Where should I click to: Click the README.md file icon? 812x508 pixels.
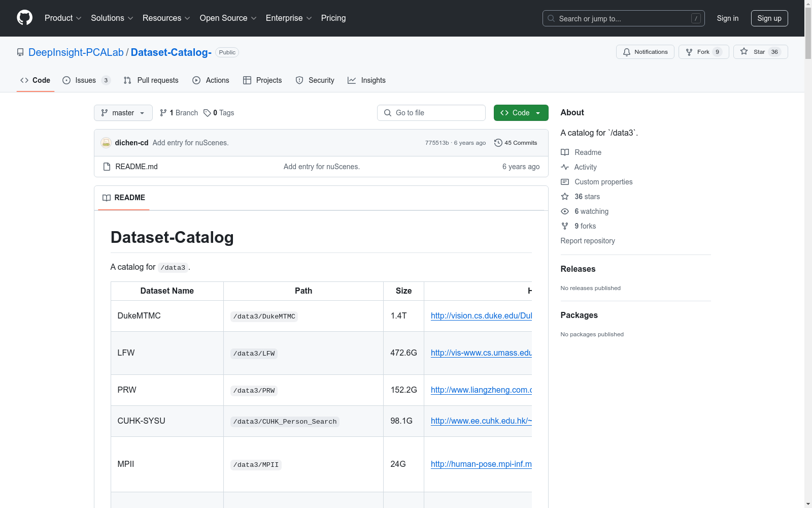(107, 167)
